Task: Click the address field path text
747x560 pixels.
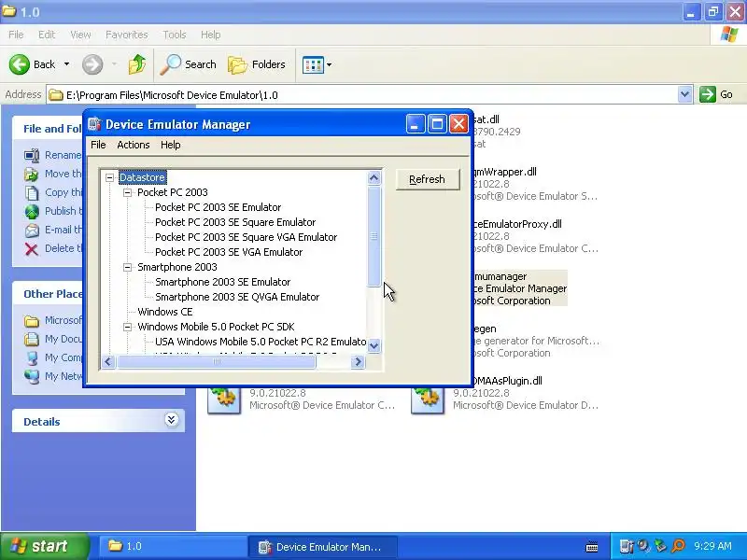Action: coord(172,95)
